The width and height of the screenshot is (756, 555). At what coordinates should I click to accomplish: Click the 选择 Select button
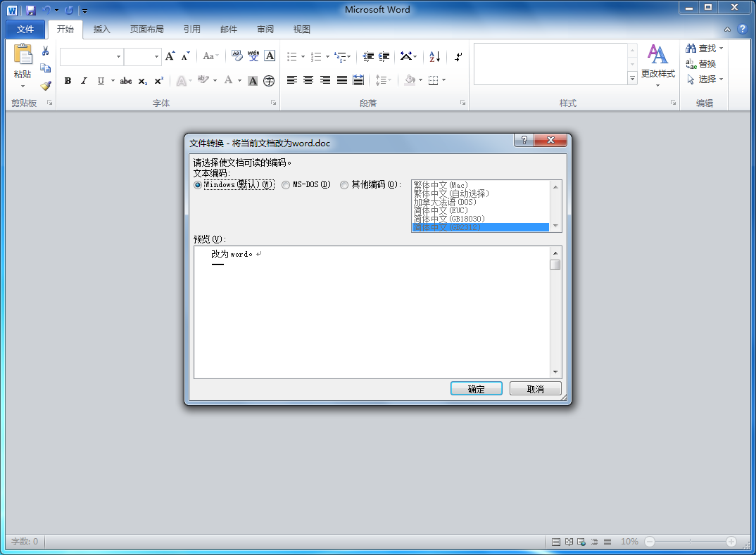[x=705, y=79]
